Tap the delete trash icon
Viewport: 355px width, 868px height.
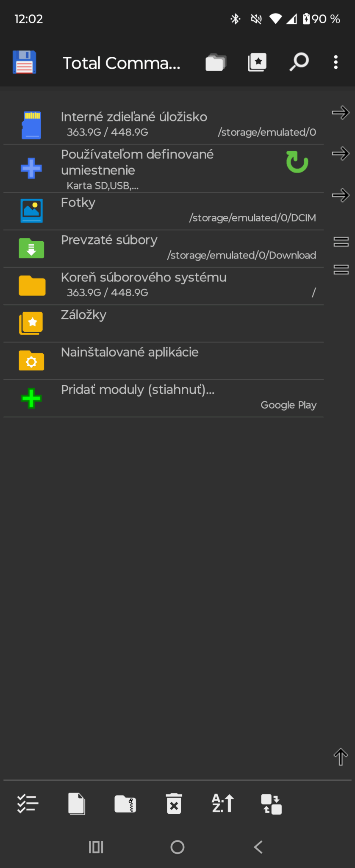(174, 804)
